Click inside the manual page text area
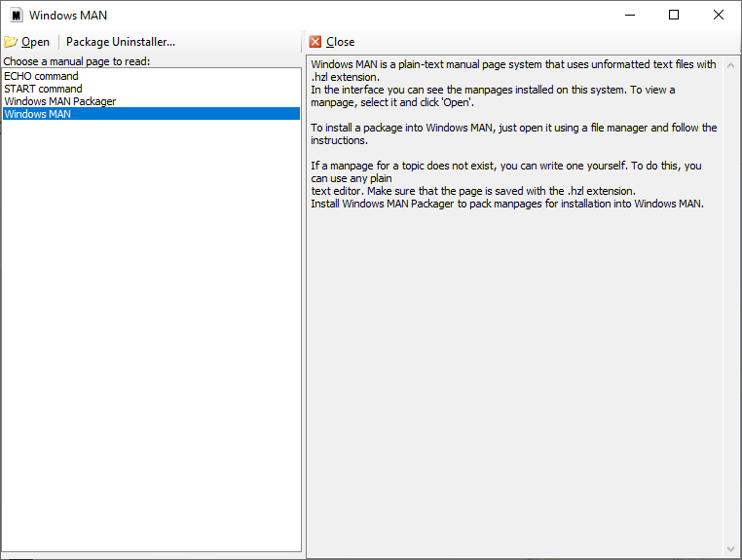The image size is (742, 560). pos(515,307)
